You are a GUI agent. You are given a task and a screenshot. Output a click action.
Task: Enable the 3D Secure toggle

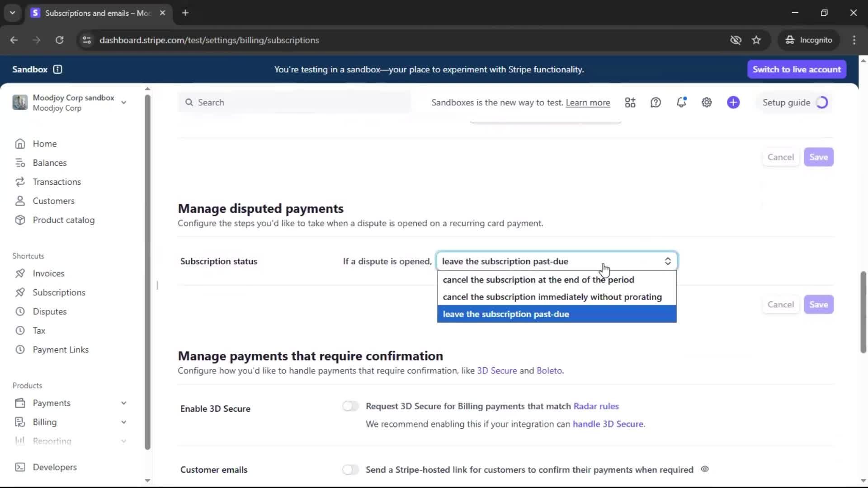[x=350, y=406]
